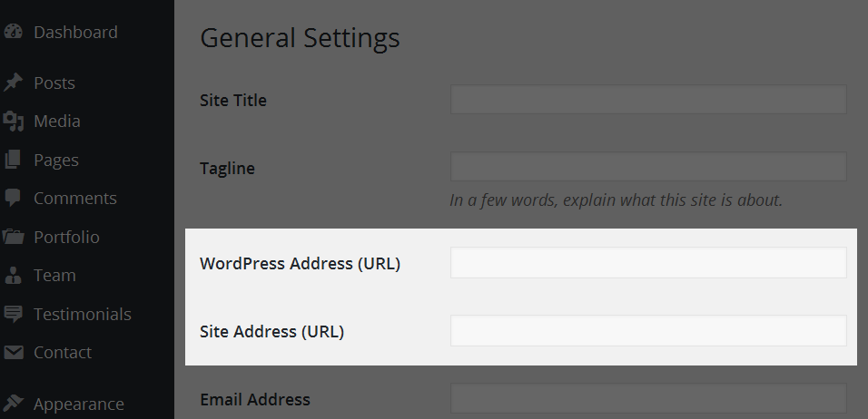This screenshot has width=868, height=419.
Task: Click into the Site Title field
Action: pos(648,99)
